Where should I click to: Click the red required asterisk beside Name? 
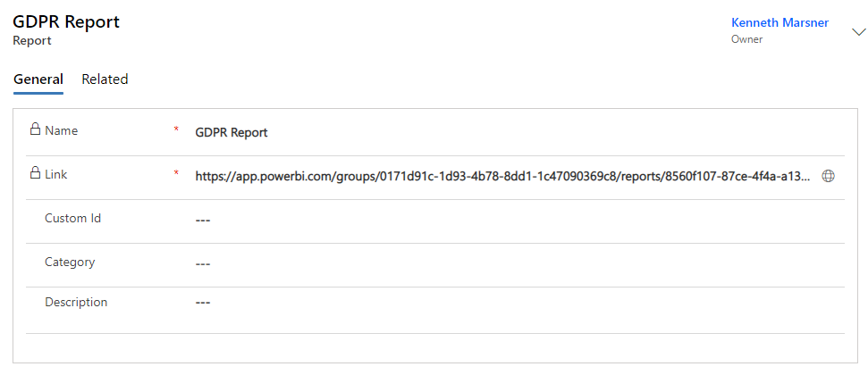[x=176, y=131]
